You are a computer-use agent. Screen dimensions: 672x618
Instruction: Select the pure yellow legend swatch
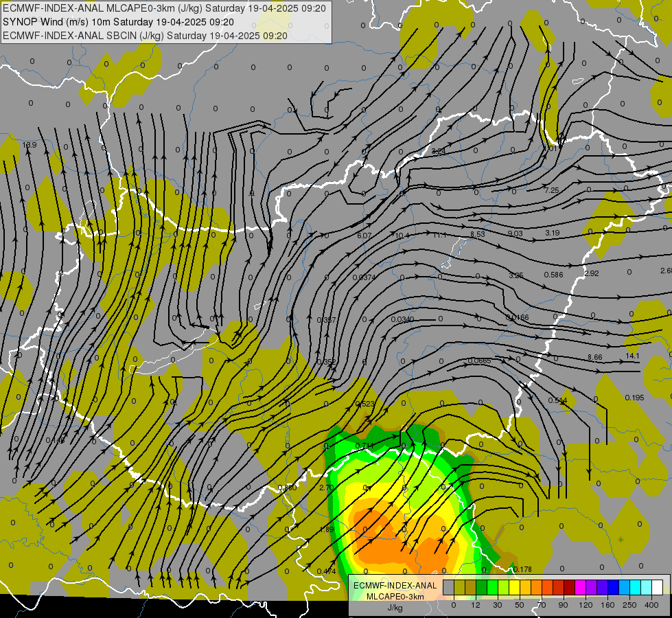[514, 588]
